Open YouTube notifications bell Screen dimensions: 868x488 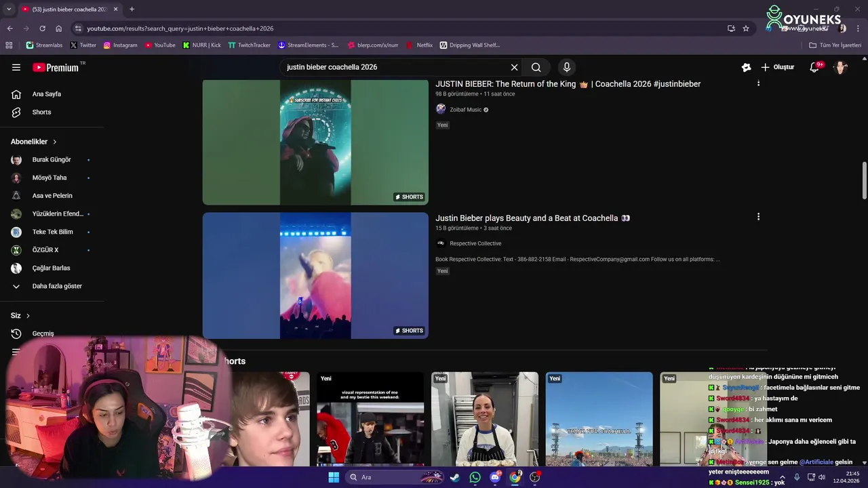coord(815,67)
